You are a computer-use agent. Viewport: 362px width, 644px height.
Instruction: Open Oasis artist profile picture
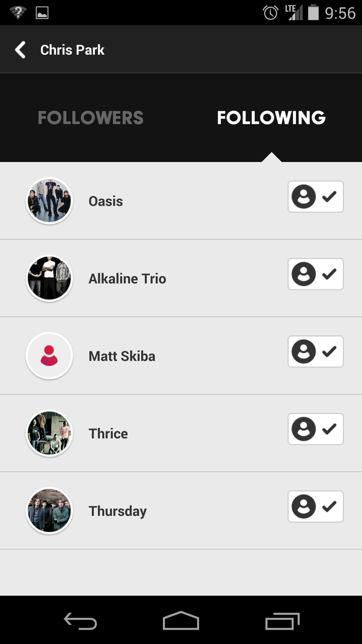pos(49,201)
